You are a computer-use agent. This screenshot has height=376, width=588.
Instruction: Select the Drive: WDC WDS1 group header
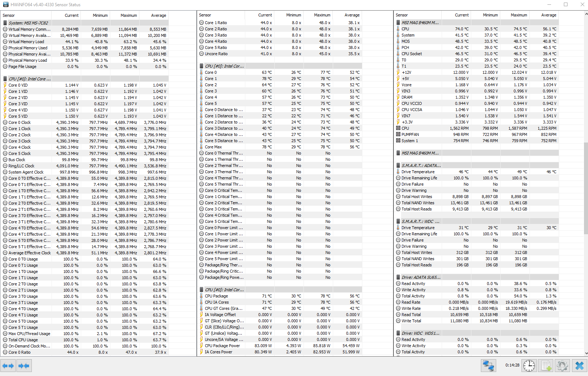(x=421, y=333)
